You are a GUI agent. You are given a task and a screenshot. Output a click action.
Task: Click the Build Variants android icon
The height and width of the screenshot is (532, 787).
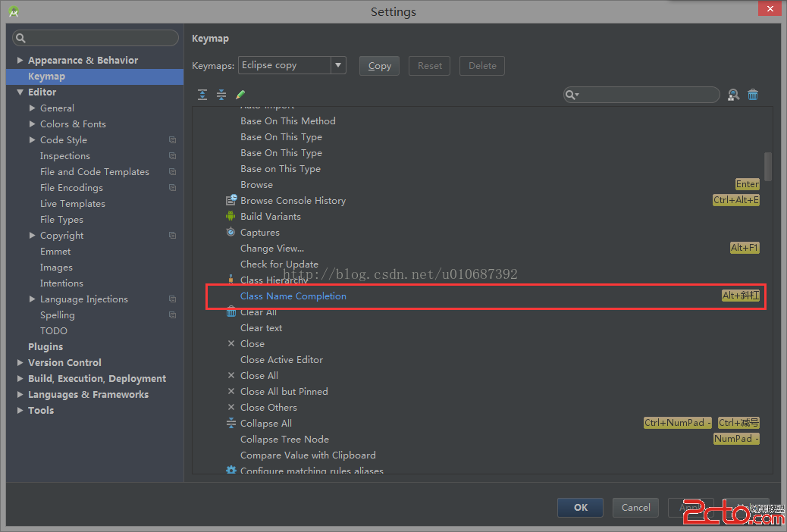(x=231, y=216)
